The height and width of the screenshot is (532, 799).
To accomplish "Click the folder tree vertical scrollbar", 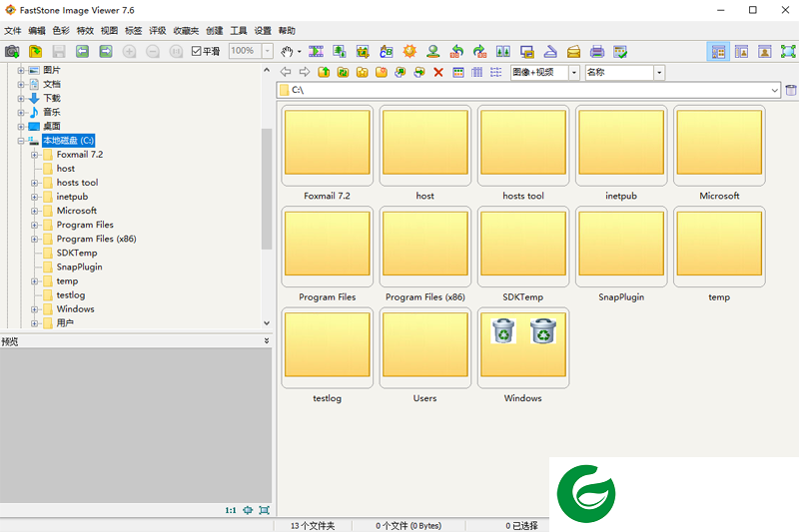I will click(x=267, y=189).
